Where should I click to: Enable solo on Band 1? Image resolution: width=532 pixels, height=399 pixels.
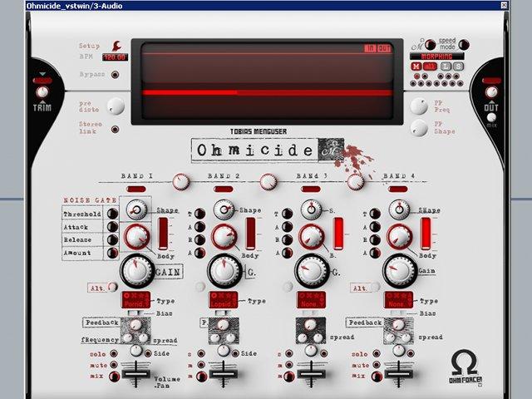click(x=114, y=353)
